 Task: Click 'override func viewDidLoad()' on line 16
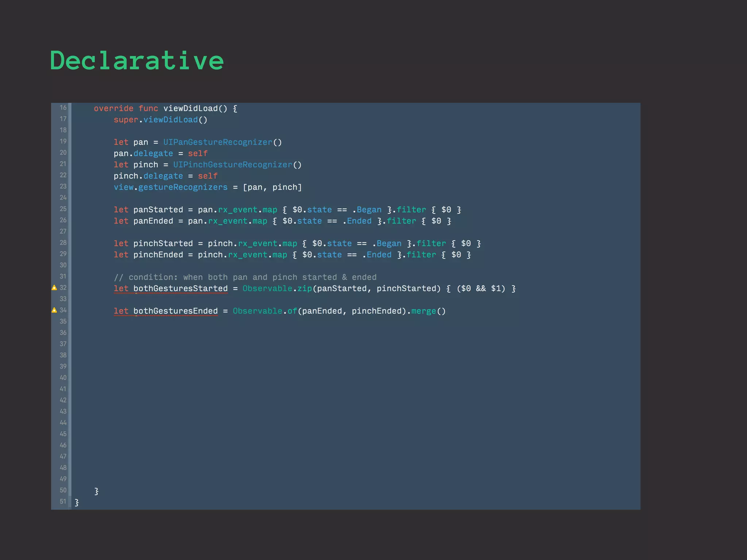161,109
